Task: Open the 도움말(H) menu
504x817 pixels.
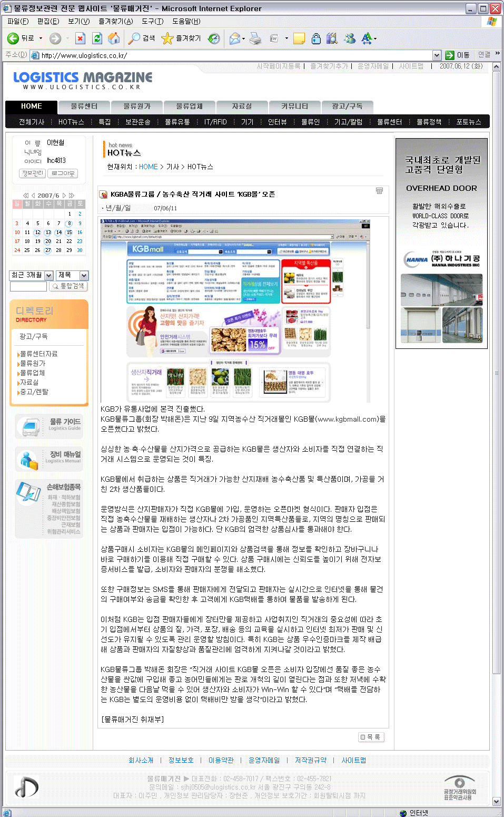Action: point(186,21)
